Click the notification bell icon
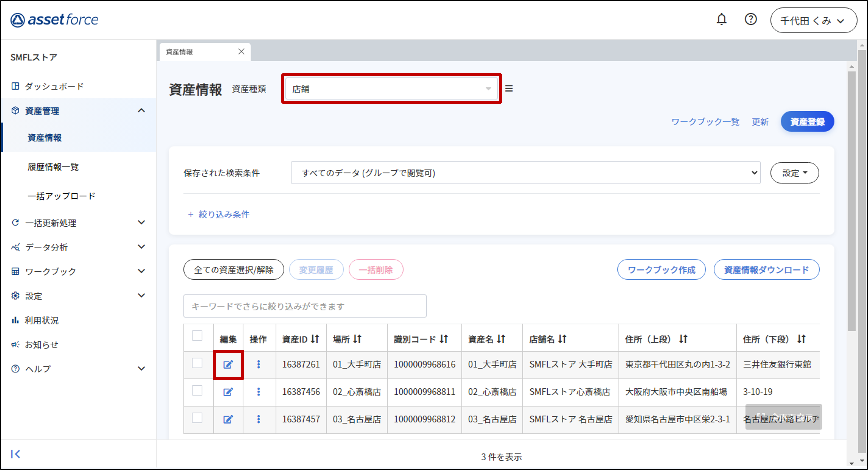This screenshot has height=470, width=868. [x=721, y=20]
